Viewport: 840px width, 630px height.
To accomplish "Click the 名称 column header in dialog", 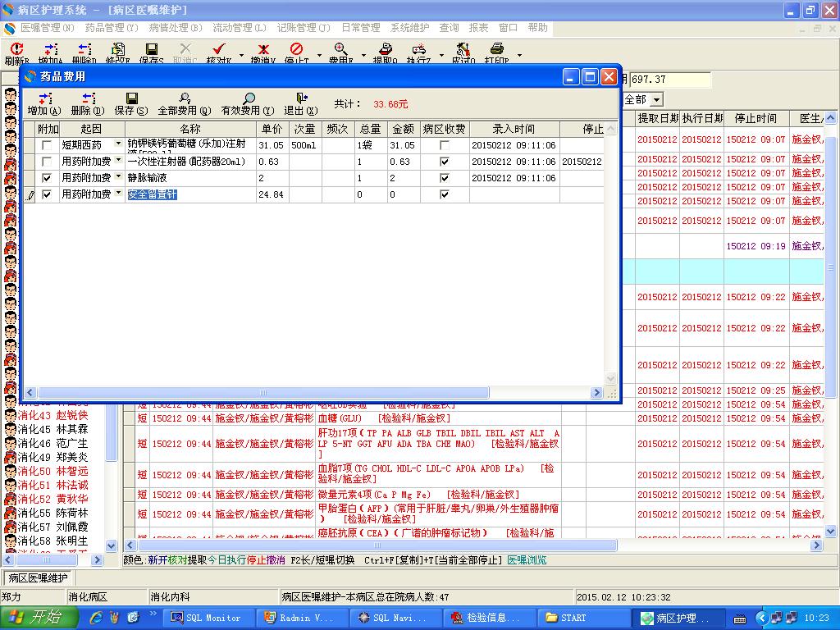I will 190,129.
